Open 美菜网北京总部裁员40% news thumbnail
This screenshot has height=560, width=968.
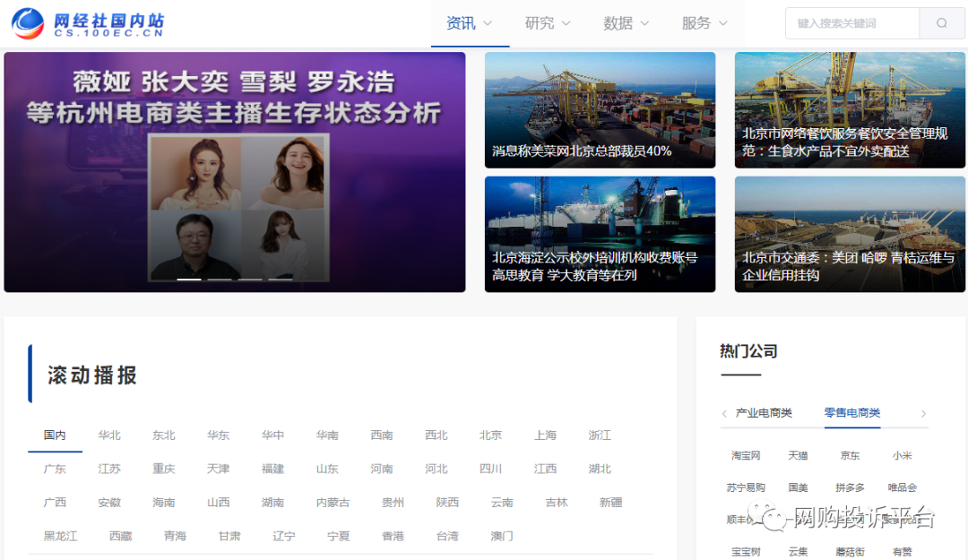pyautogui.click(x=600, y=109)
